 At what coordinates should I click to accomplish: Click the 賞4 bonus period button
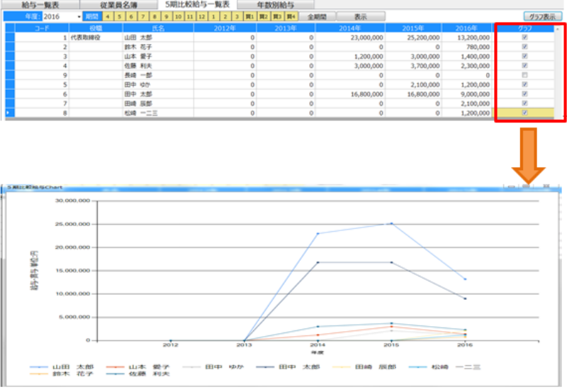click(x=291, y=16)
